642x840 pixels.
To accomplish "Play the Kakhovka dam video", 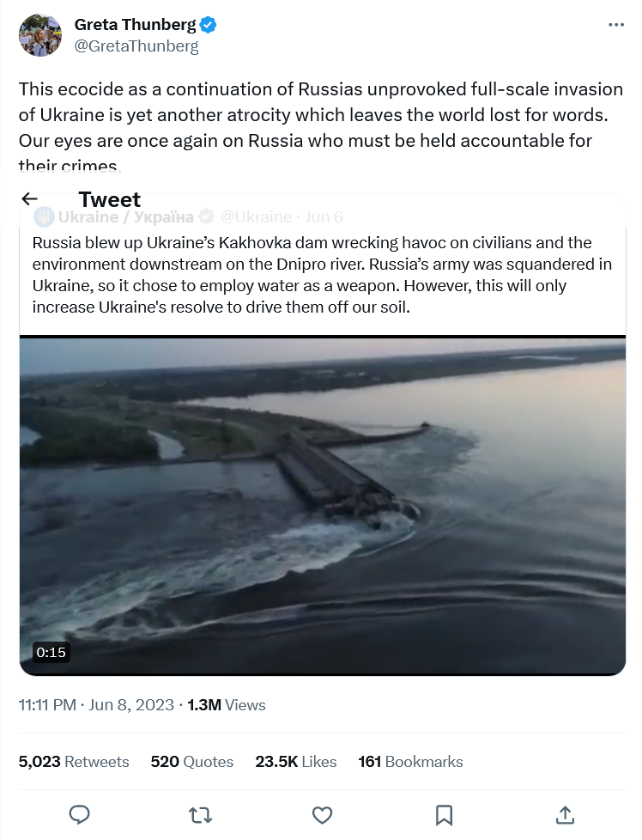I will pos(322,505).
